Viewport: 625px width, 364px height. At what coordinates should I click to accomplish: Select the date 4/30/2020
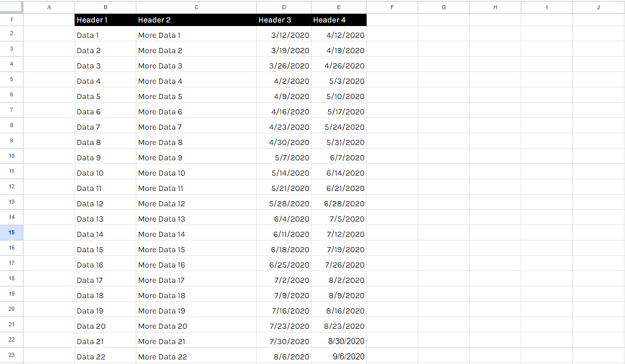click(x=284, y=141)
